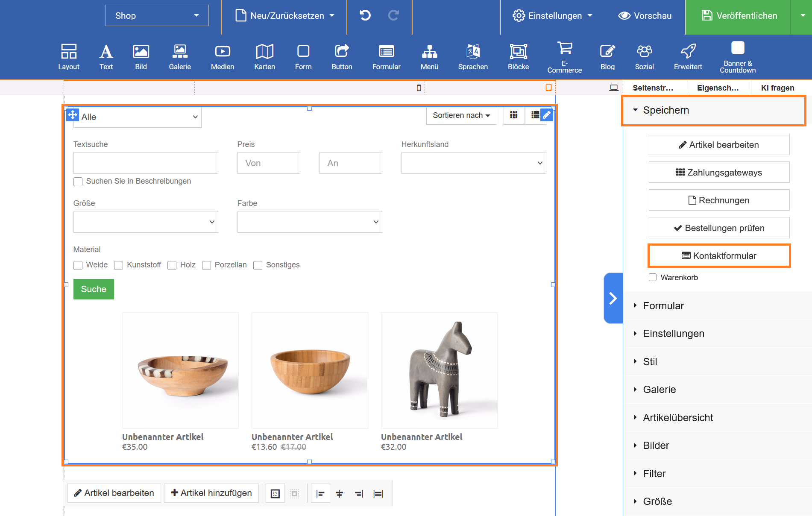
Task: Click the Zahlungsgateways button
Action: pos(719,173)
